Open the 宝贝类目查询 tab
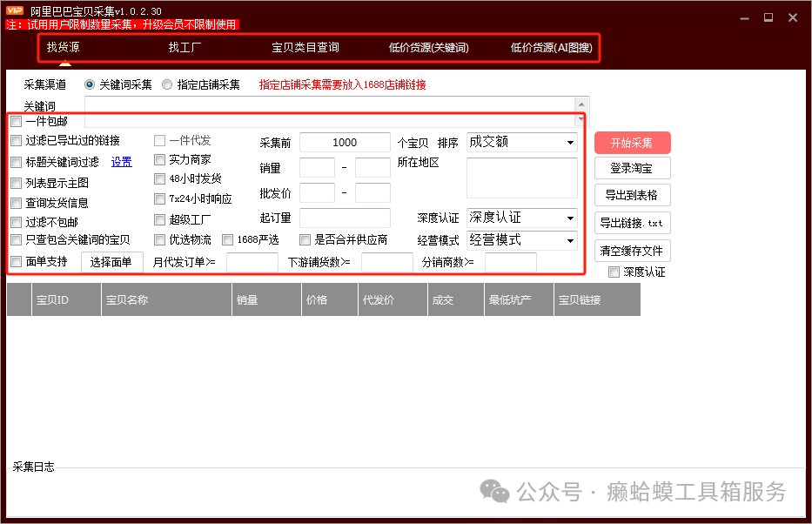Image resolution: width=812 pixels, height=524 pixels. tap(305, 48)
